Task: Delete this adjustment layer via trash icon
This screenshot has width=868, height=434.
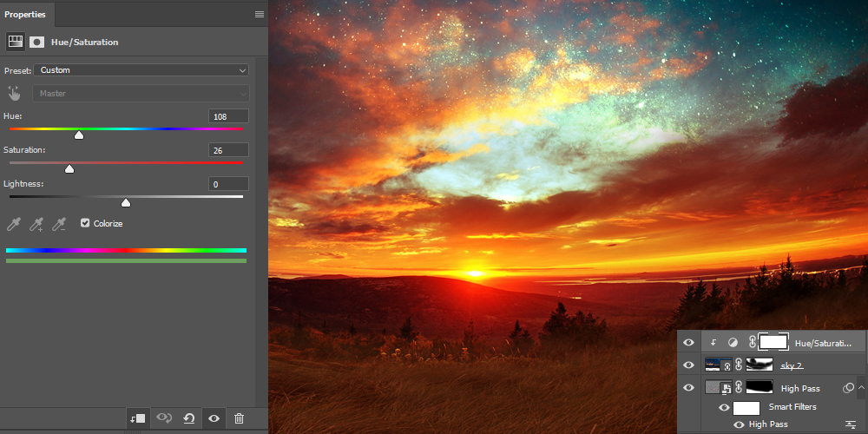Action: (240, 418)
